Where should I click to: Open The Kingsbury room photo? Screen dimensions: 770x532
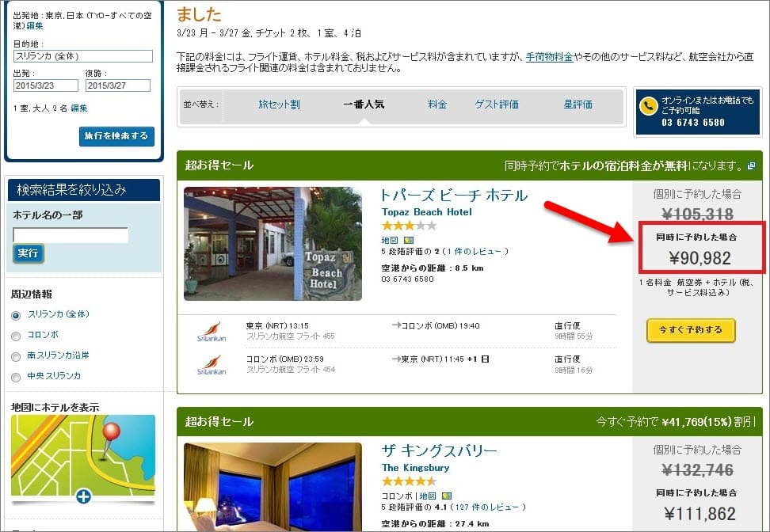(273, 487)
